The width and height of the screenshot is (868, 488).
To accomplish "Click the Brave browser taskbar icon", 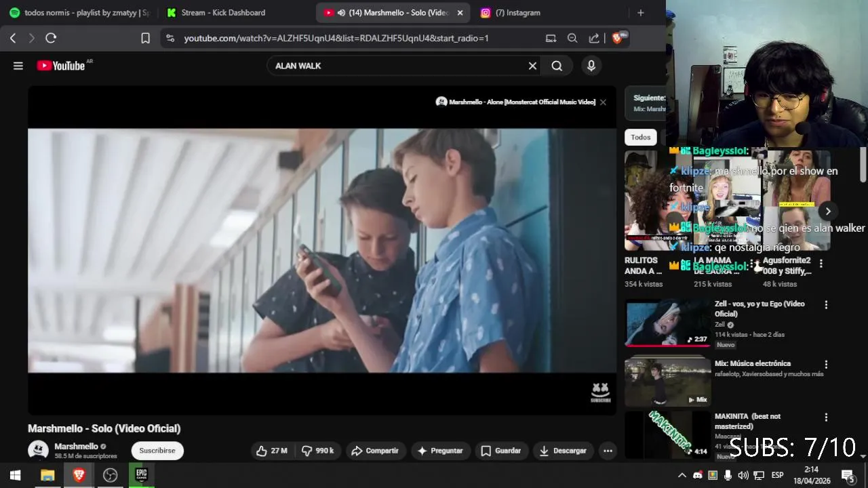I will point(79,475).
